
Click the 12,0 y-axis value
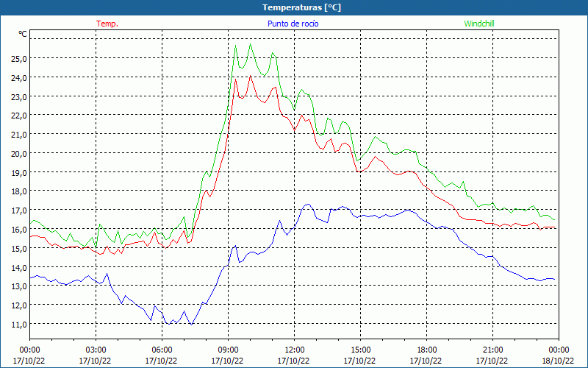(x=19, y=305)
